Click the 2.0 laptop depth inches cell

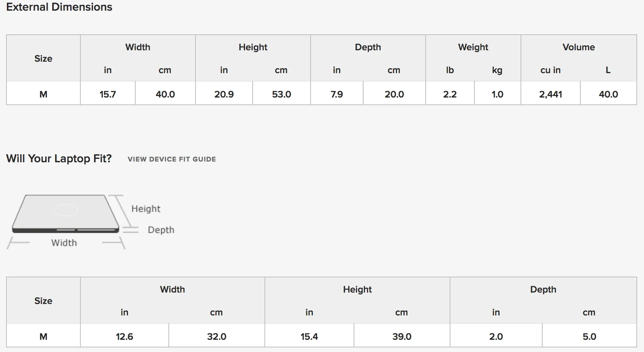tap(496, 336)
